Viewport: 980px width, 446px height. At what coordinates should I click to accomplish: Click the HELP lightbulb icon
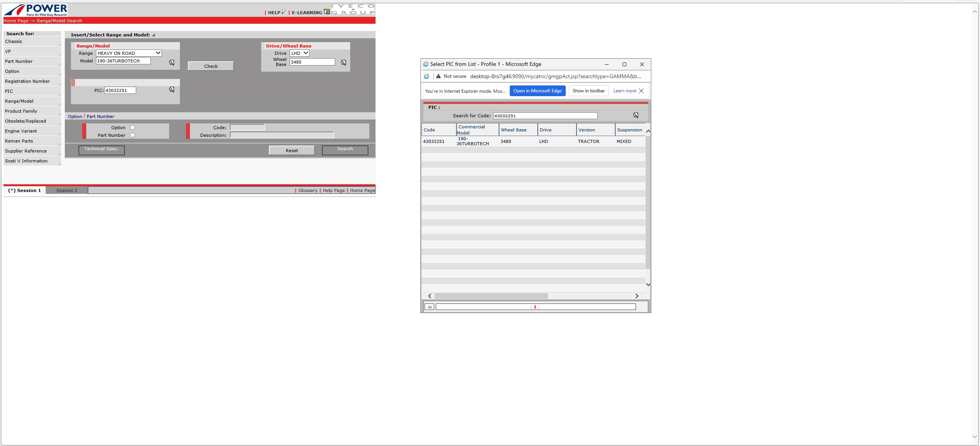283,12
